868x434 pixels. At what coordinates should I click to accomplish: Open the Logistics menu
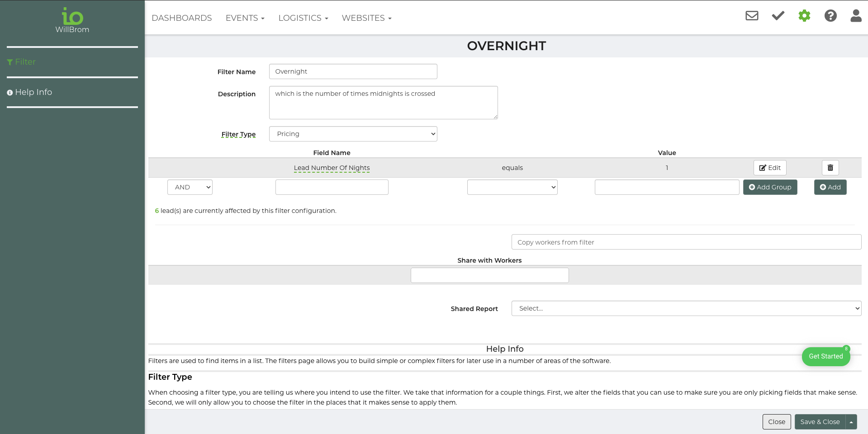303,18
